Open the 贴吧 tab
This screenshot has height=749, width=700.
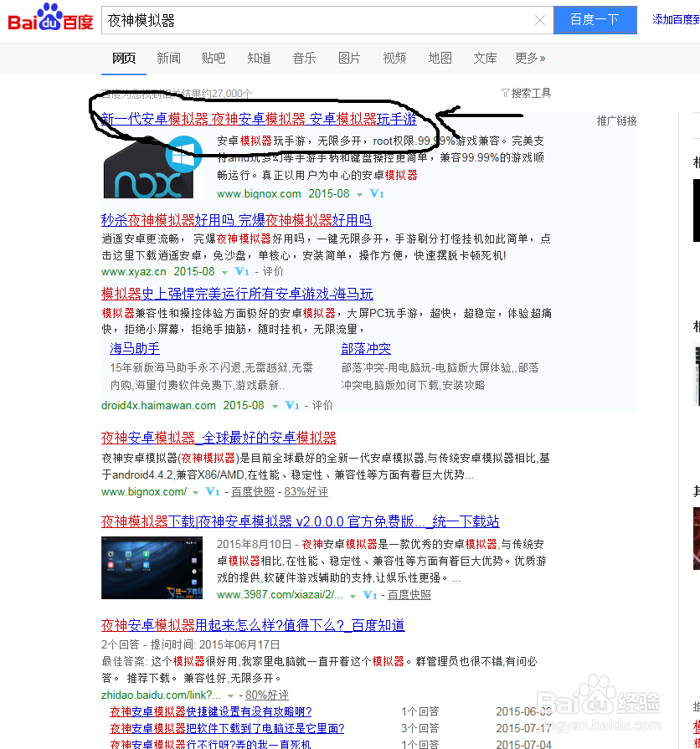[x=214, y=59]
